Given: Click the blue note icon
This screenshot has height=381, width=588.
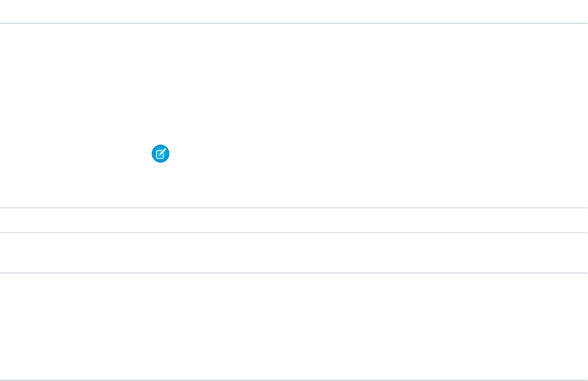Looking at the screenshot, I should (x=160, y=154).
